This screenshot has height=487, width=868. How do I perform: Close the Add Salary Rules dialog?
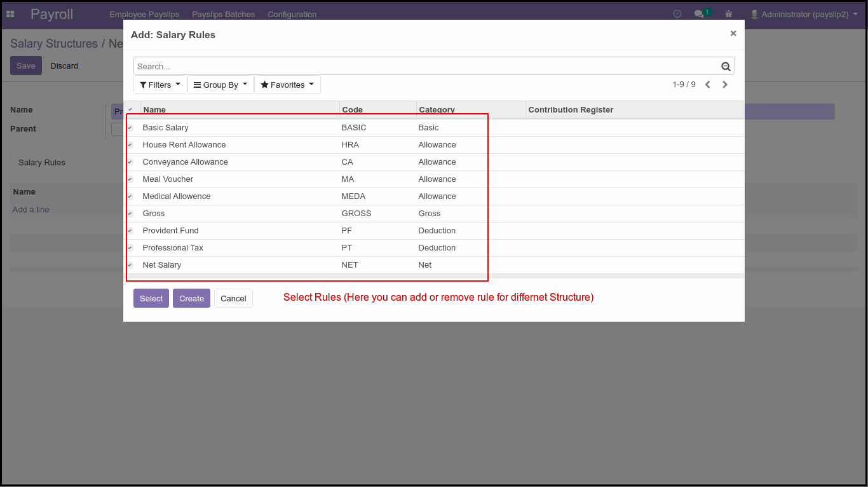733,33
